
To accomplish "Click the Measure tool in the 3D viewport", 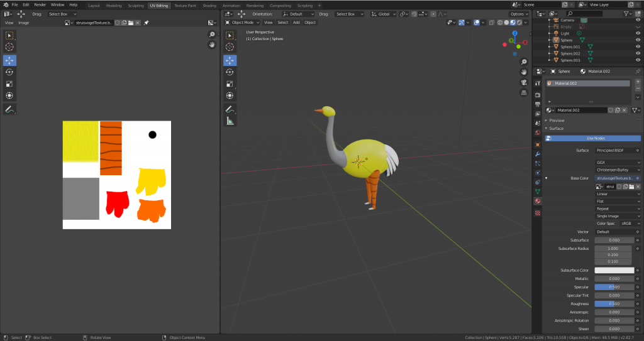I will pyautogui.click(x=230, y=121).
